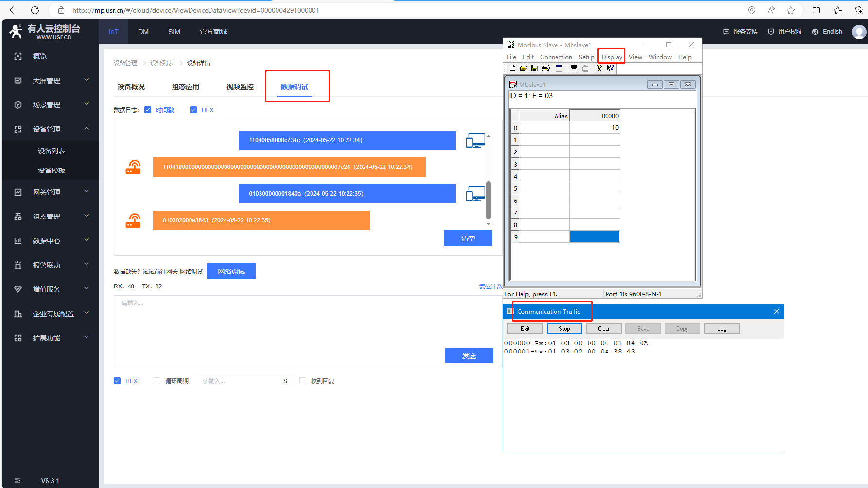Viewport: 868px width, 488px height.
Task: Click the collapse sidebar icon beside V6.3.1
Action: point(17,481)
